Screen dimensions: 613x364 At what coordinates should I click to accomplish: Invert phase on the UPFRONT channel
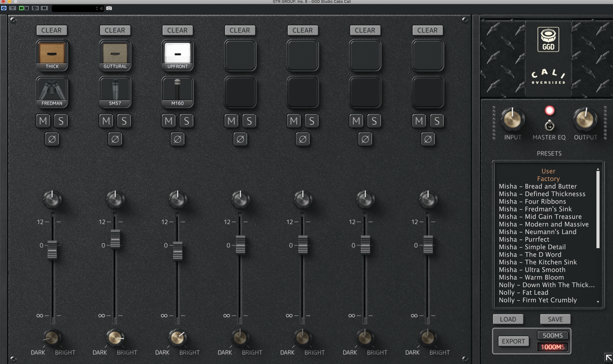pyautogui.click(x=177, y=139)
